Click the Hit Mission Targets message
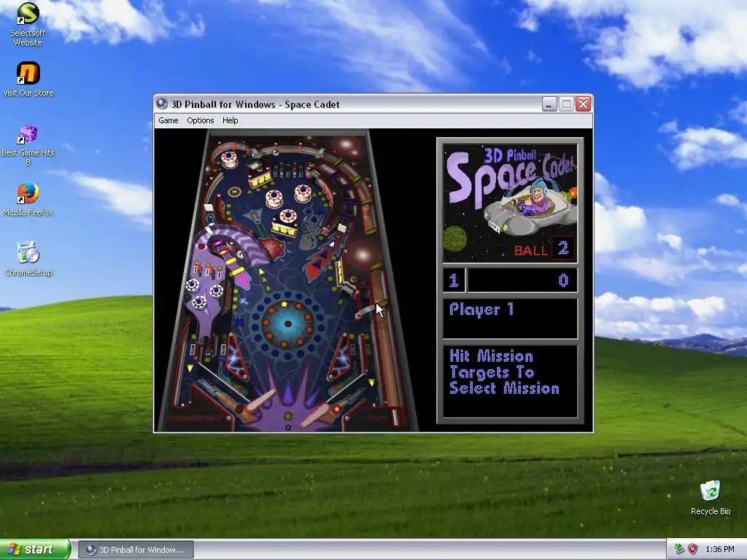The height and width of the screenshot is (560, 747). click(x=504, y=372)
